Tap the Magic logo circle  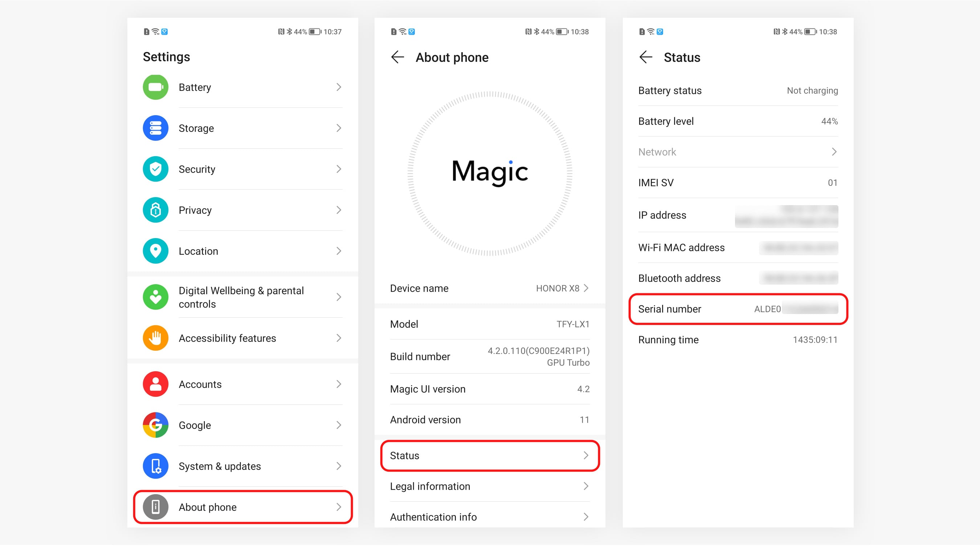pyautogui.click(x=490, y=173)
